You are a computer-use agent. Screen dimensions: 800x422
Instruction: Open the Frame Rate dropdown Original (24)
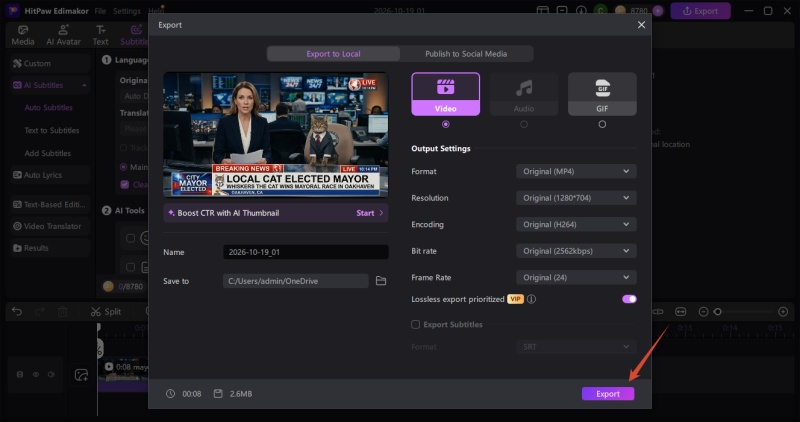click(x=576, y=278)
